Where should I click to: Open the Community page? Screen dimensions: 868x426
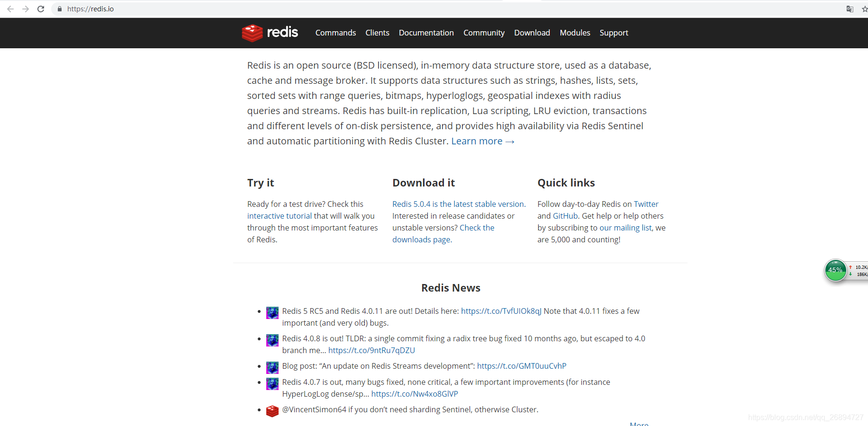coord(484,33)
